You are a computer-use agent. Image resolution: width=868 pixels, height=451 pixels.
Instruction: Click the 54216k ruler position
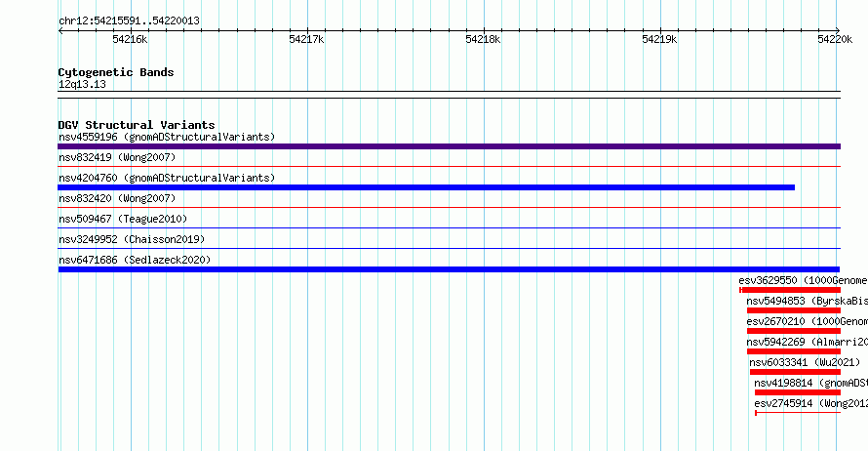coord(130,39)
